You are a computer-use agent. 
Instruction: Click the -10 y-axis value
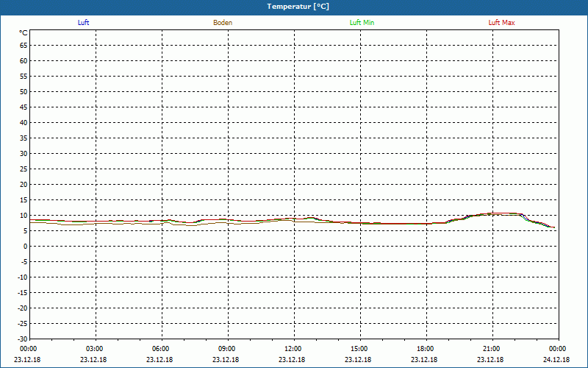[x=23, y=277]
